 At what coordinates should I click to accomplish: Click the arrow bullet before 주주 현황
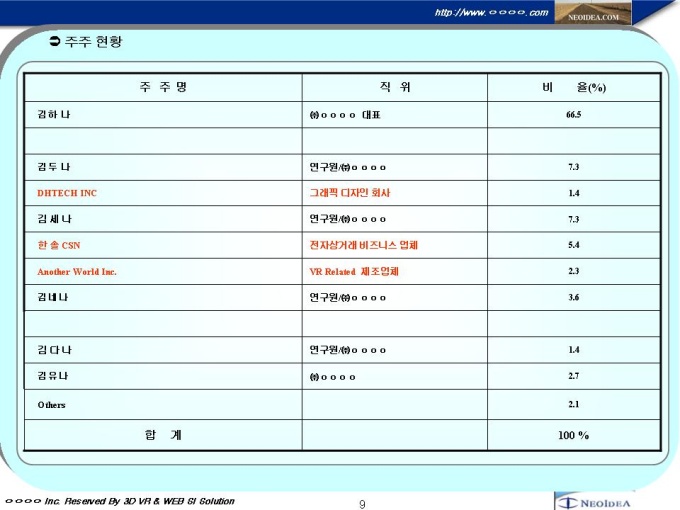55,41
